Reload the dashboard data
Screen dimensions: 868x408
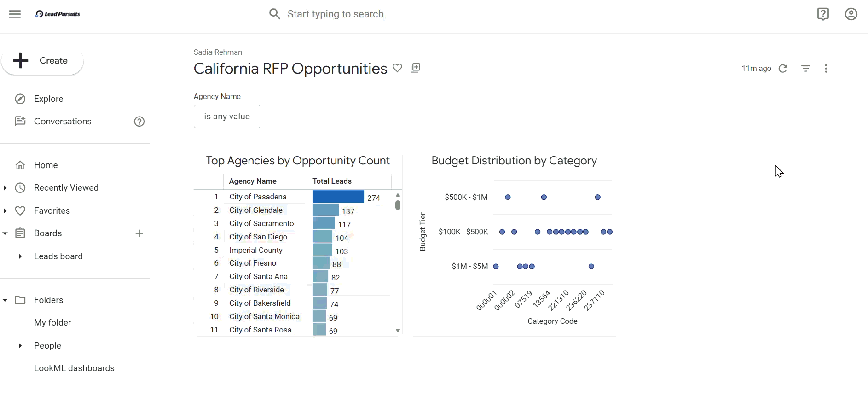pos(783,69)
